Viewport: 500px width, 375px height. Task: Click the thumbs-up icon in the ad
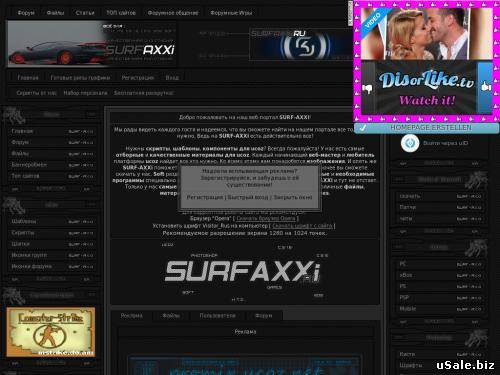pyautogui.click(x=486, y=87)
